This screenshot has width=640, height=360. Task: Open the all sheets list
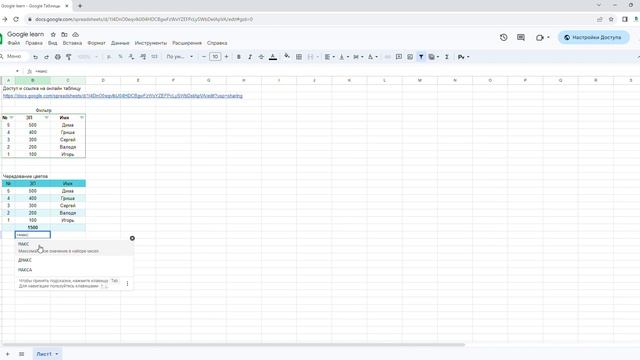[21, 354]
